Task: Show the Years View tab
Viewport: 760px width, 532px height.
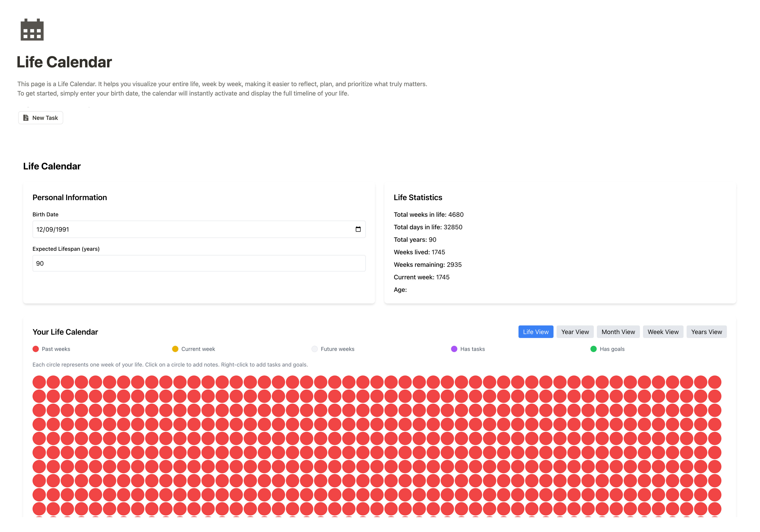Action: (706, 332)
